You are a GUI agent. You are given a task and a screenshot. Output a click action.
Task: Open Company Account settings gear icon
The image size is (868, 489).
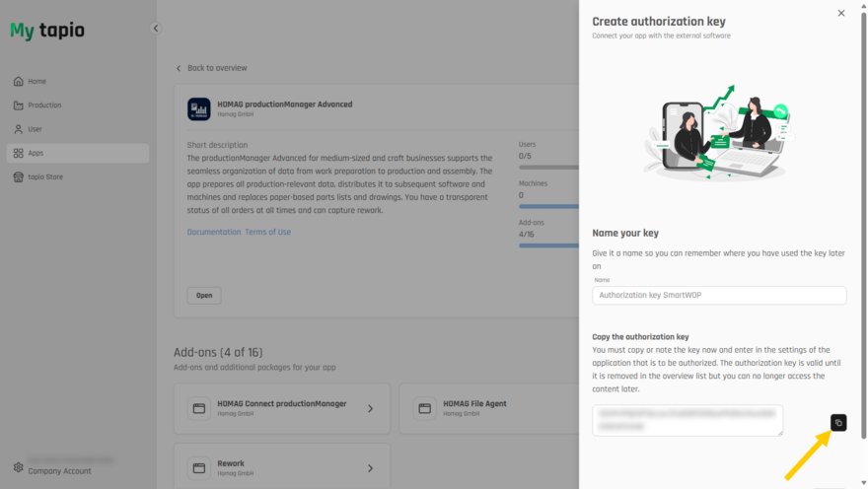point(19,467)
